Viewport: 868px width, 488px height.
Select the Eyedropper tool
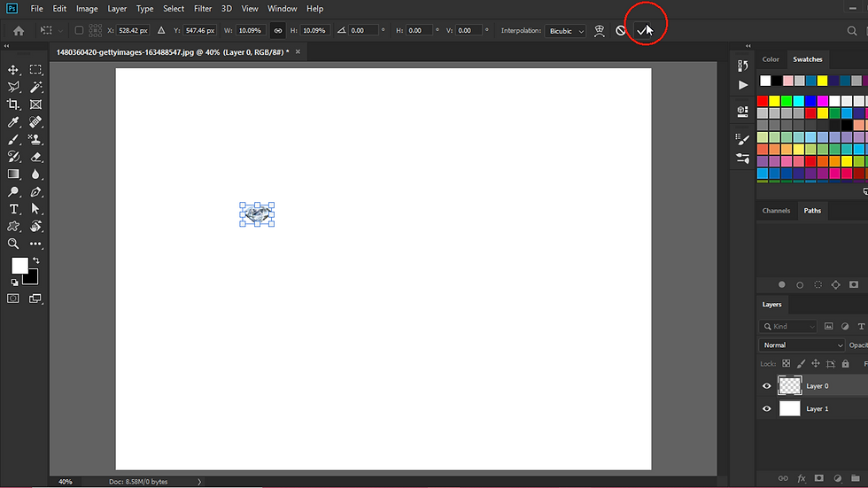13,121
